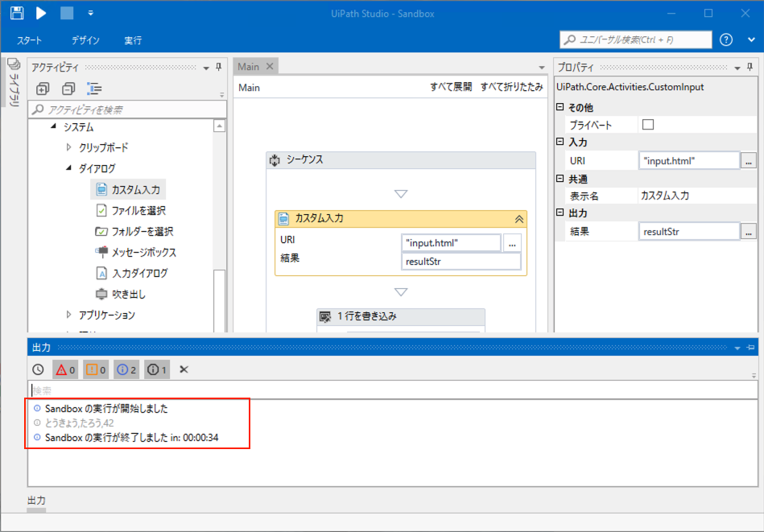Expand the クリップボード tree node
The image size is (764, 532).
coord(68,147)
